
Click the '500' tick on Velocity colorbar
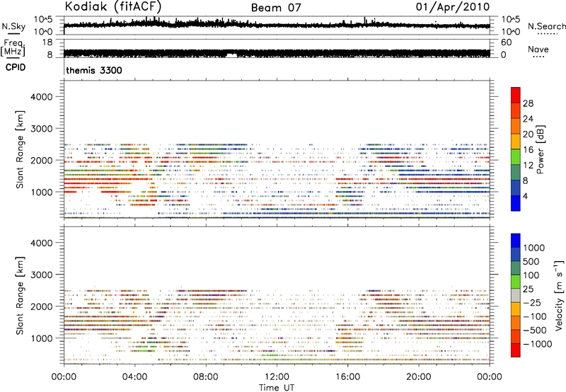(532, 262)
